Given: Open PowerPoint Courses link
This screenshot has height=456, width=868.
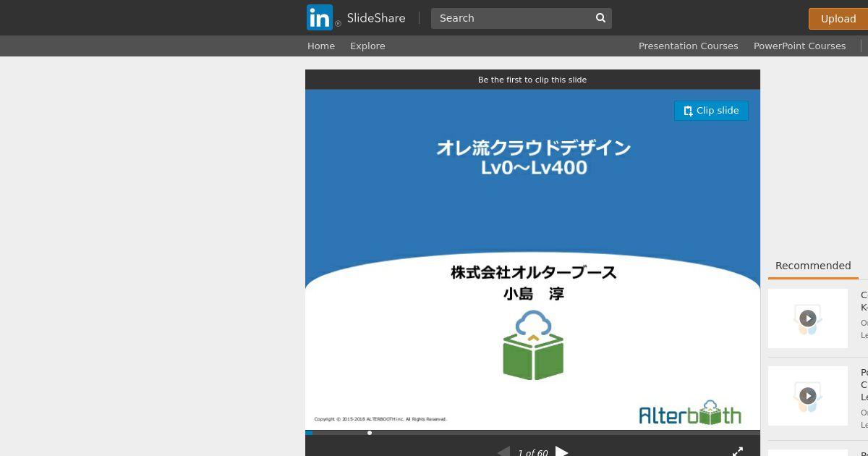Looking at the screenshot, I should (799, 46).
